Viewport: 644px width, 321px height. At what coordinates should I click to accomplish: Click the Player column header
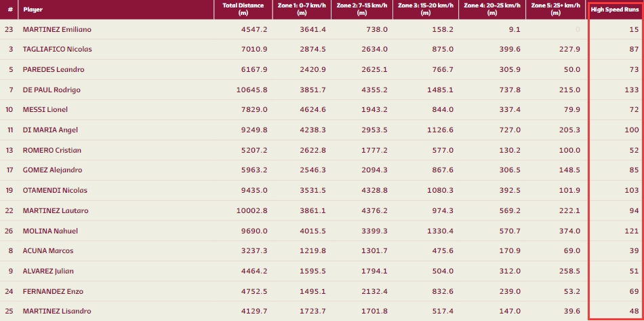pyautogui.click(x=33, y=10)
